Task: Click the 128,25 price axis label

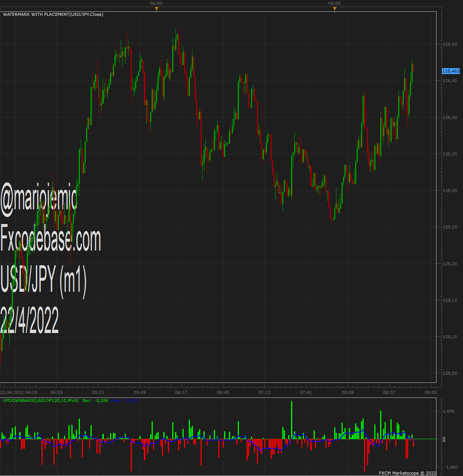Action: (x=450, y=227)
